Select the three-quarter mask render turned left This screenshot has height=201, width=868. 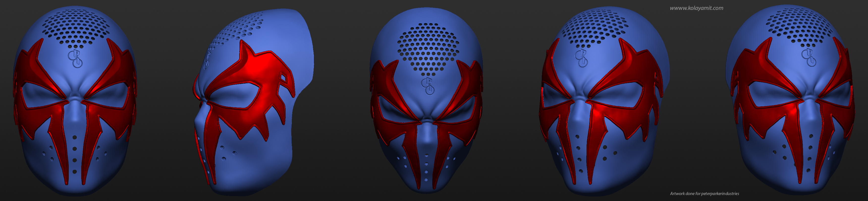(604, 101)
